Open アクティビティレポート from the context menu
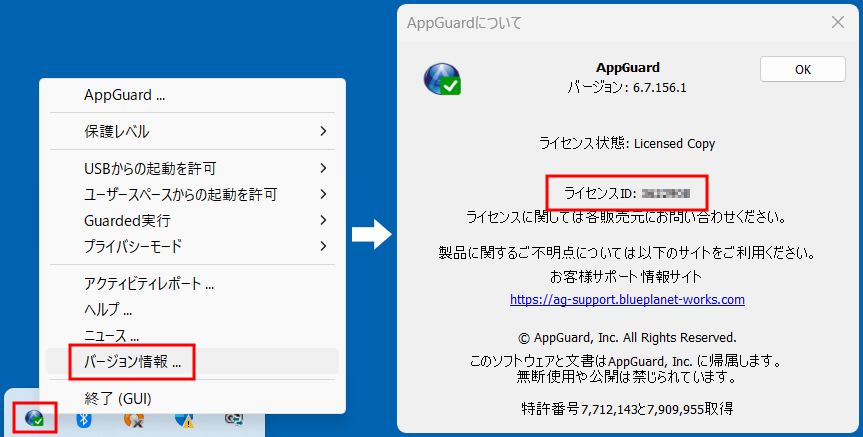This screenshot has width=863, height=437. 149,283
